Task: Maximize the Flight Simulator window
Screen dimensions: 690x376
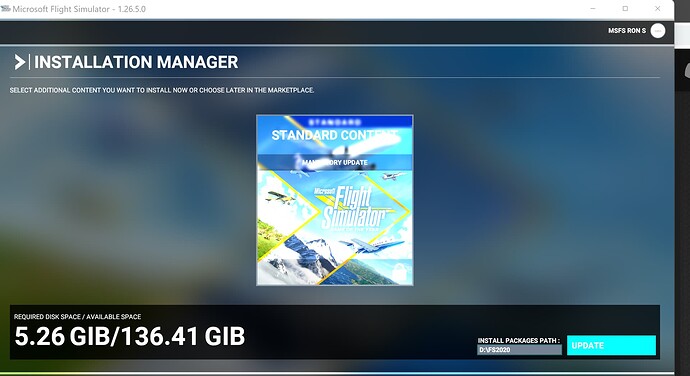Action: point(625,9)
